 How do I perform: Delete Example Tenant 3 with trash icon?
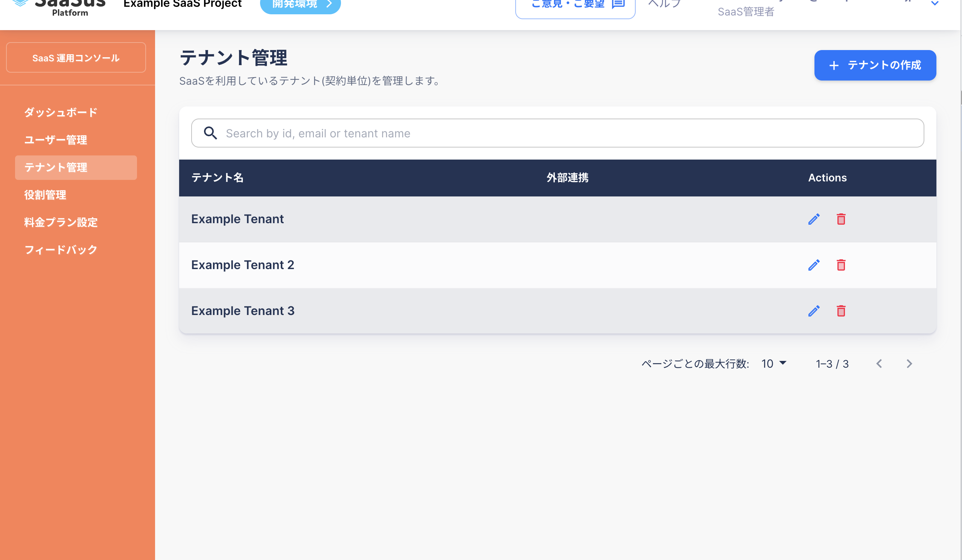tap(840, 311)
